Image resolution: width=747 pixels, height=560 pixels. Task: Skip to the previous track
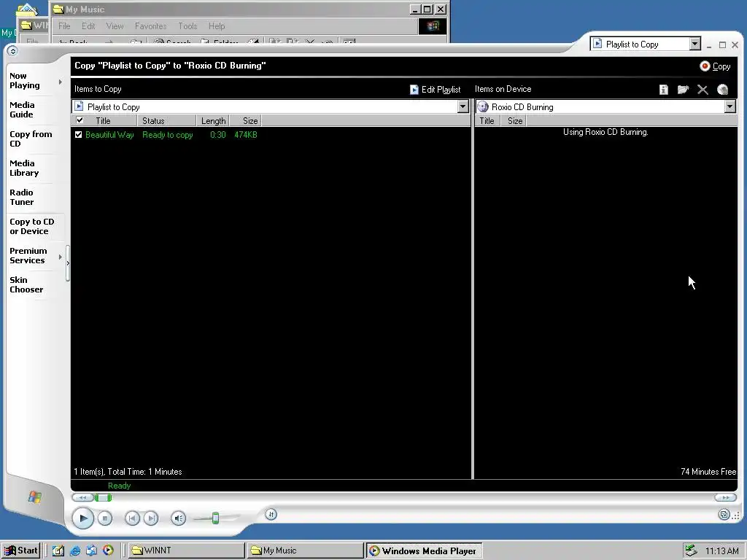click(x=132, y=518)
